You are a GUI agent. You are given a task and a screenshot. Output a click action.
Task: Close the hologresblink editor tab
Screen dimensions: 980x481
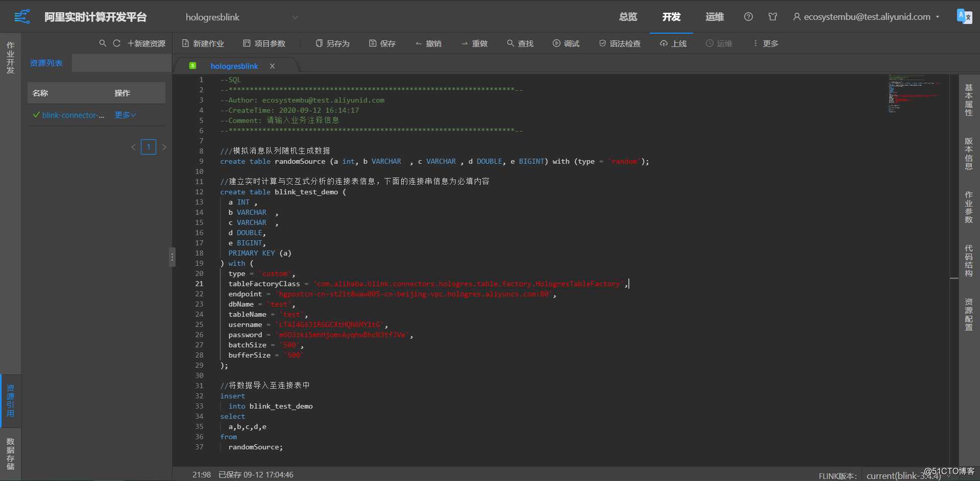point(273,66)
